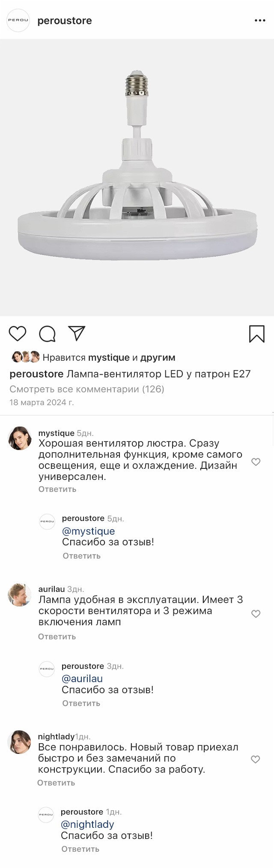The image size is (274, 868).
Task: Open the three-dot post options menu
Action: (x=260, y=21)
